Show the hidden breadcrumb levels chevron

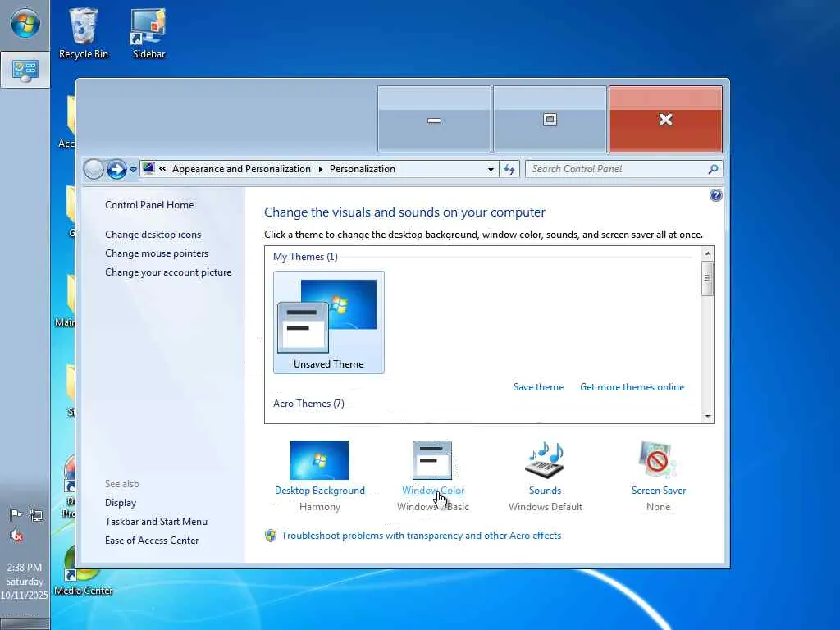[162, 169]
